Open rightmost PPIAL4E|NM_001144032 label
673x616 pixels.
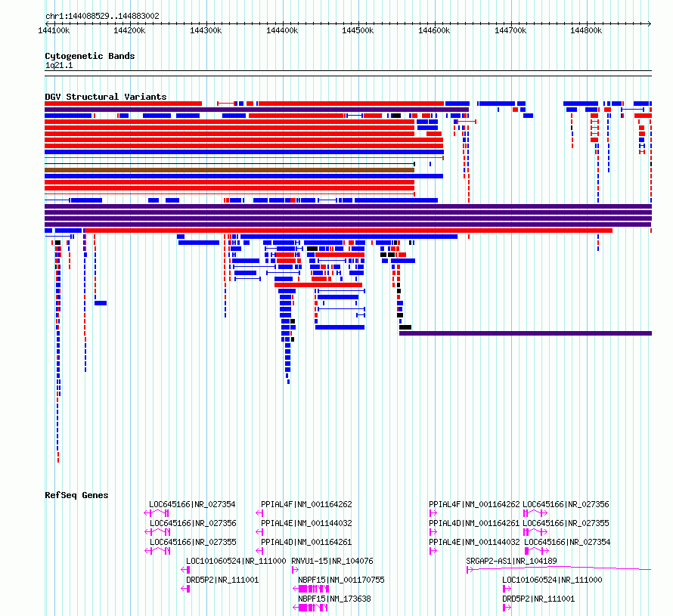pyautogui.click(x=474, y=542)
